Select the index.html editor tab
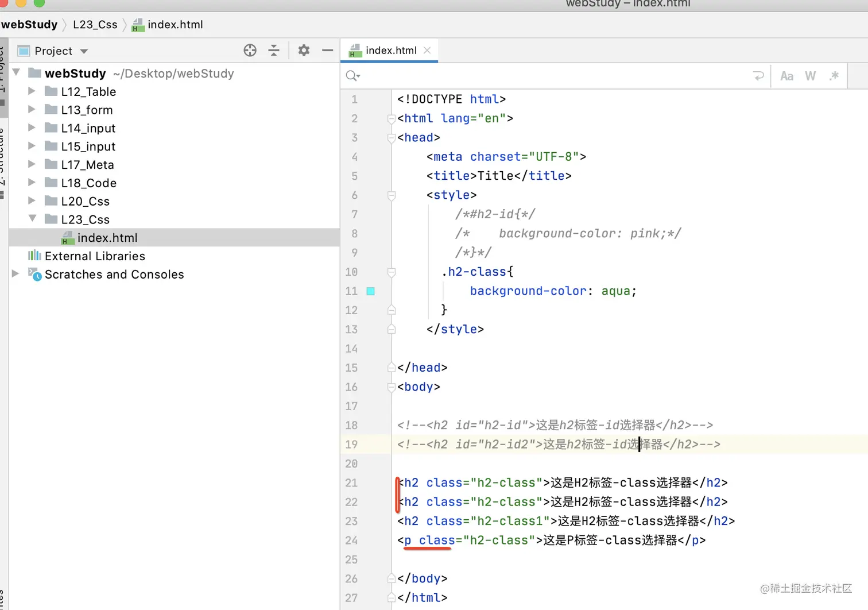The image size is (868, 610). pos(389,51)
